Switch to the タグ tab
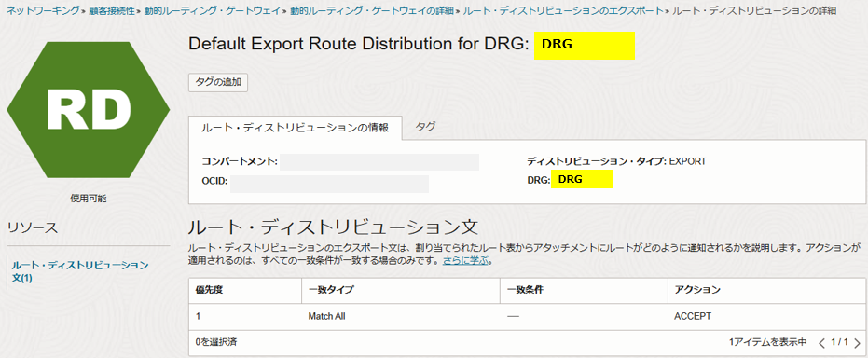 (x=425, y=127)
